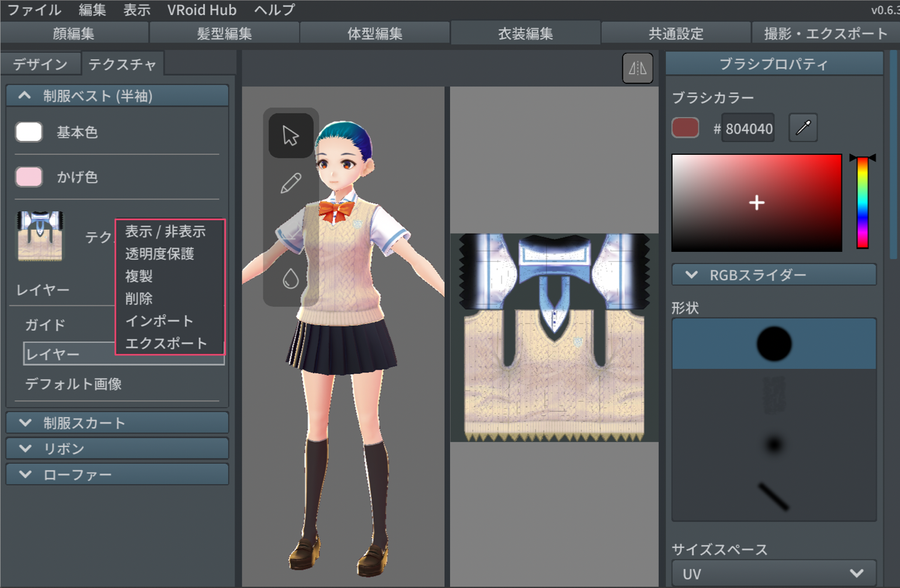Expand the 制服スカート section
The height and width of the screenshot is (588, 900).
click(117, 423)
